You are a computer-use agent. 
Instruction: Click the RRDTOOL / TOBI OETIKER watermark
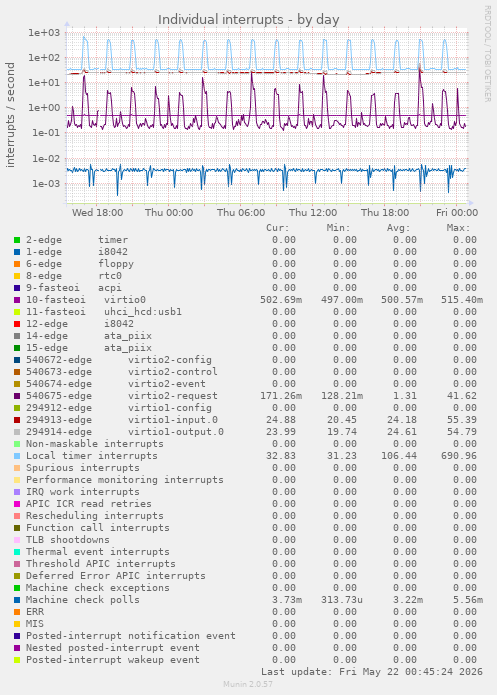[x=487, y=54]
